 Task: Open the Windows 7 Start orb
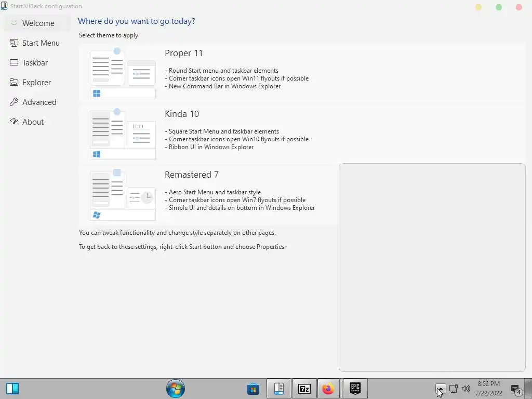tap(176, 389)
